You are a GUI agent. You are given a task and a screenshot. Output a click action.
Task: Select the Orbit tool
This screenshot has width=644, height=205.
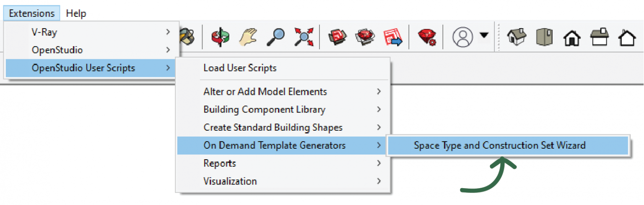pos(220,37)
